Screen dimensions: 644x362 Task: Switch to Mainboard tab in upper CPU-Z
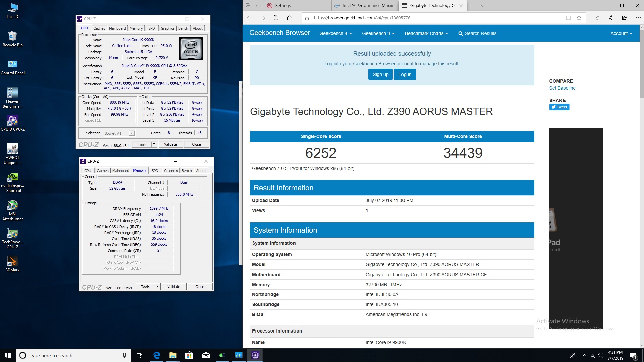pos(117,28)
